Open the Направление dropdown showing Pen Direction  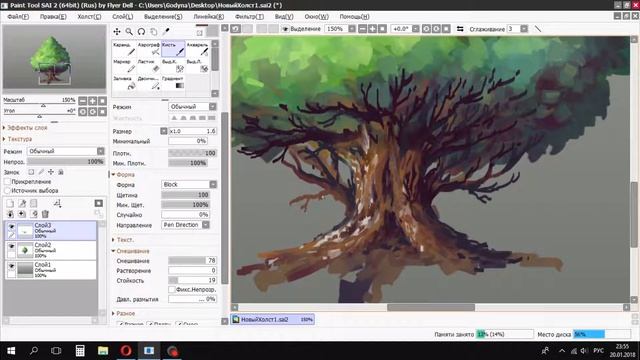click(185, 225)
